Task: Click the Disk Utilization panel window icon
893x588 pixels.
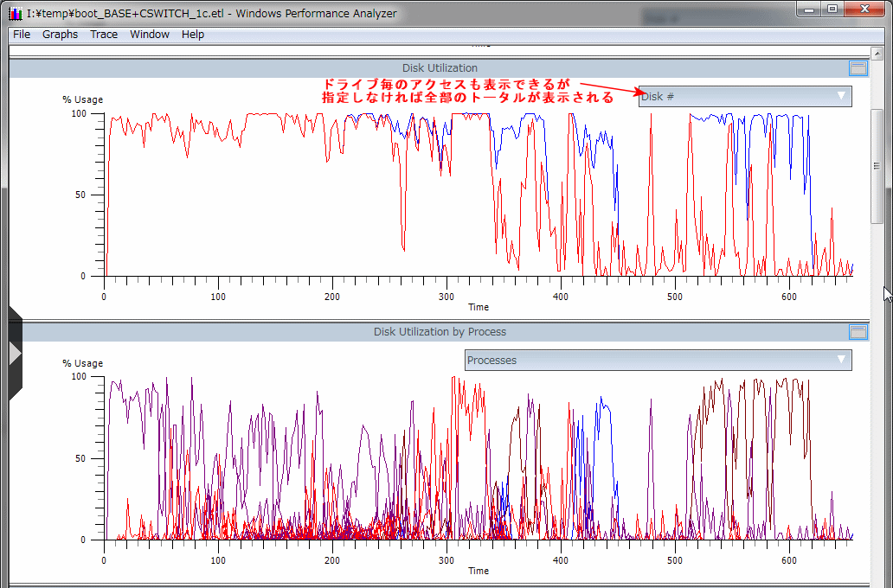Action: coord(858,67)
